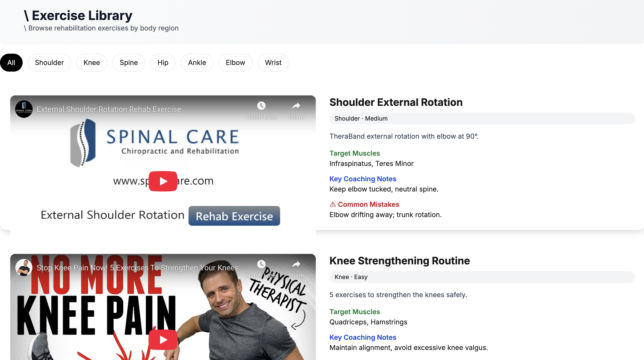644x360 pixels.
Task: Open Spinal Care channel avatar
Action: (x=24, y=109)
